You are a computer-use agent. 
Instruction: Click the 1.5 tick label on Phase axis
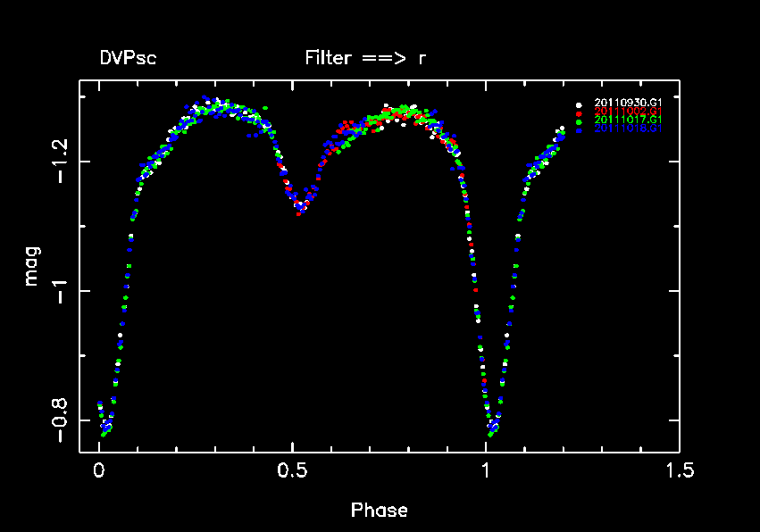point(679,470)
